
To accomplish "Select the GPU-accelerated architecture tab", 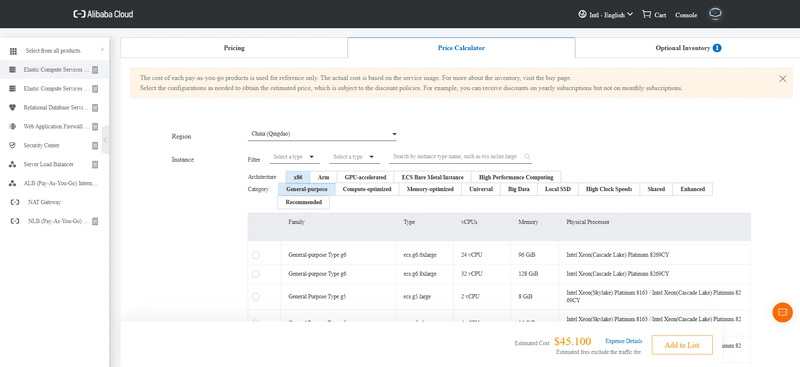I will click(365, 177).
